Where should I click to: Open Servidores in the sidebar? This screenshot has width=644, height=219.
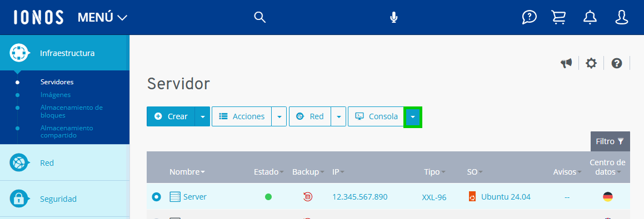(57, 82)
